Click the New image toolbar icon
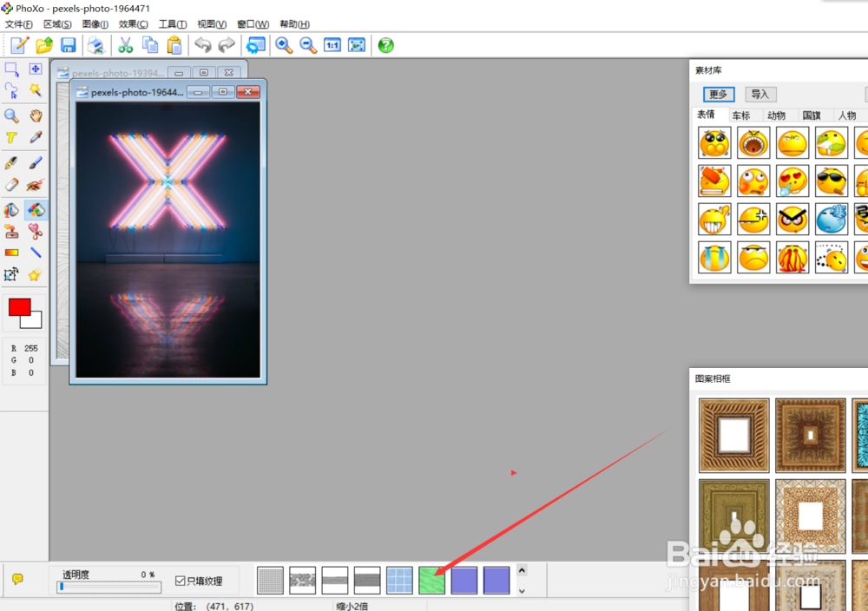Image resolution: width=868 pixels, height=611 pixels. click(x=20, y=45)
